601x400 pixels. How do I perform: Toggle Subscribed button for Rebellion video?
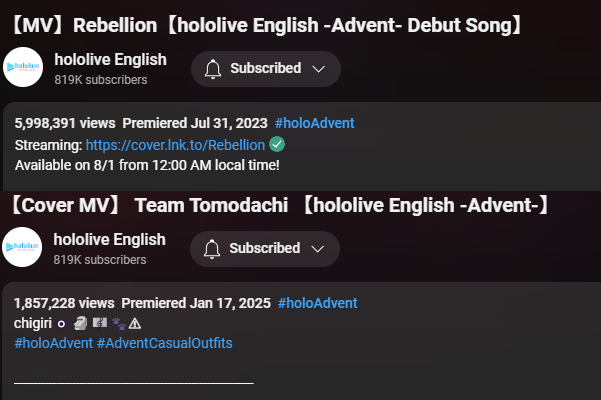[x=266, y=69]
